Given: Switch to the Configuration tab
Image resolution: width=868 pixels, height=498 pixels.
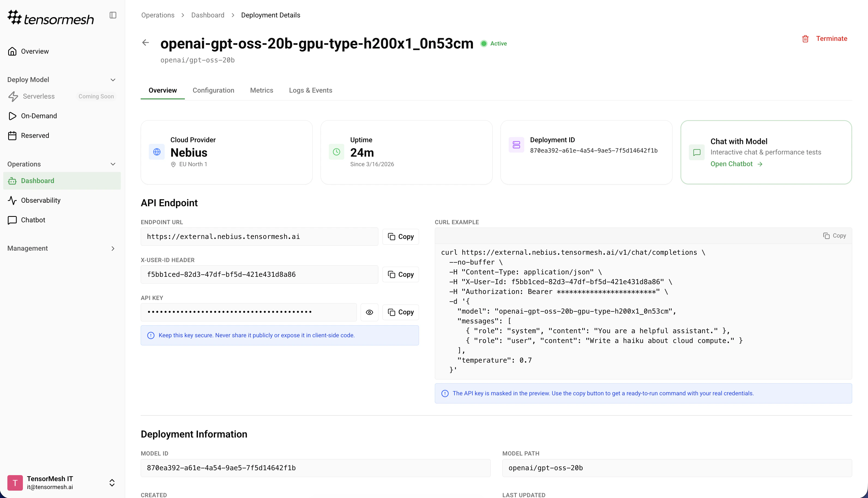Looking at the screenshot, I should pyautogui.click(x=213, y=90).
